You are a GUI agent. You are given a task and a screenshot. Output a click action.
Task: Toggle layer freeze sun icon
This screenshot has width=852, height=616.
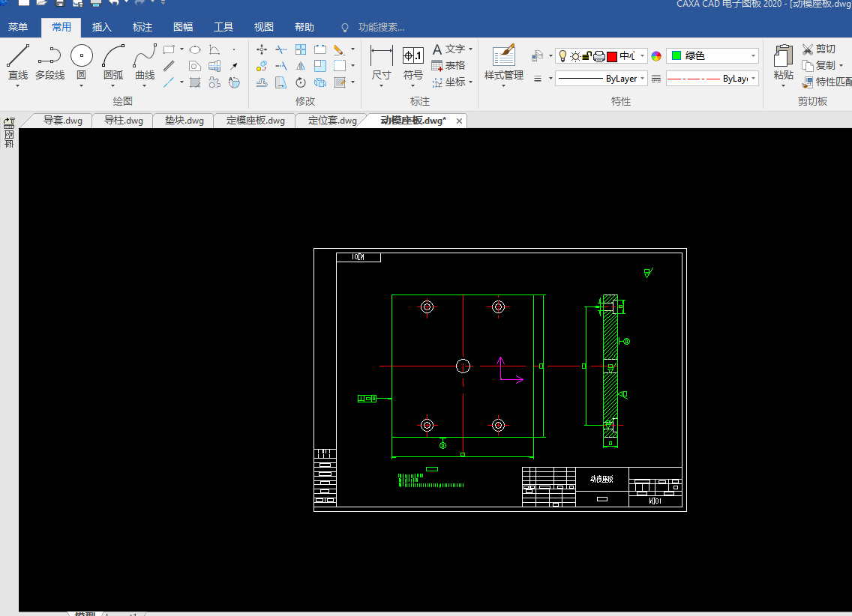575,56
